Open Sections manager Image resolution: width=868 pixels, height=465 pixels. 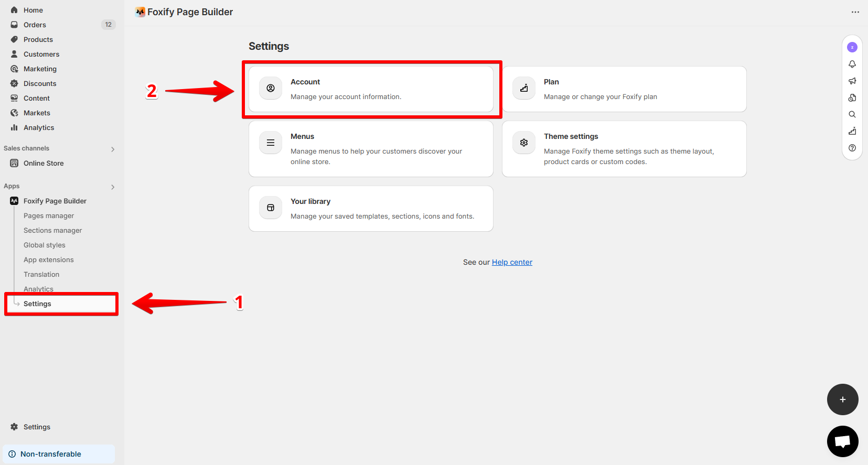pyautogui.click(x=52, y=230)
